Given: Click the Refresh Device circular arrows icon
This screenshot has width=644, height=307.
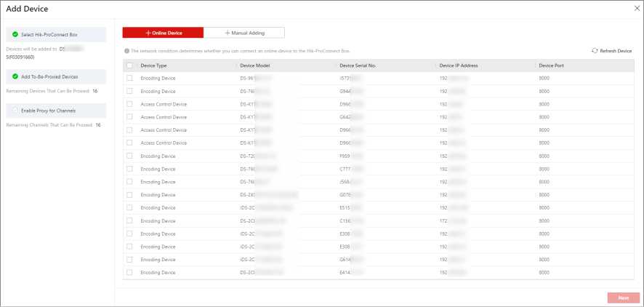Looking at the screenshot, I should [x=595, y=51].
